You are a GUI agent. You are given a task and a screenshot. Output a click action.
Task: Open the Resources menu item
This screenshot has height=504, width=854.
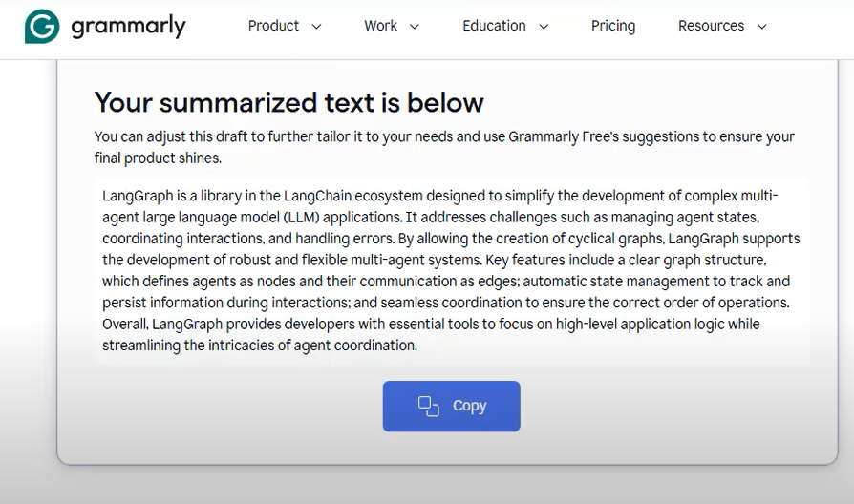[711, 26]
